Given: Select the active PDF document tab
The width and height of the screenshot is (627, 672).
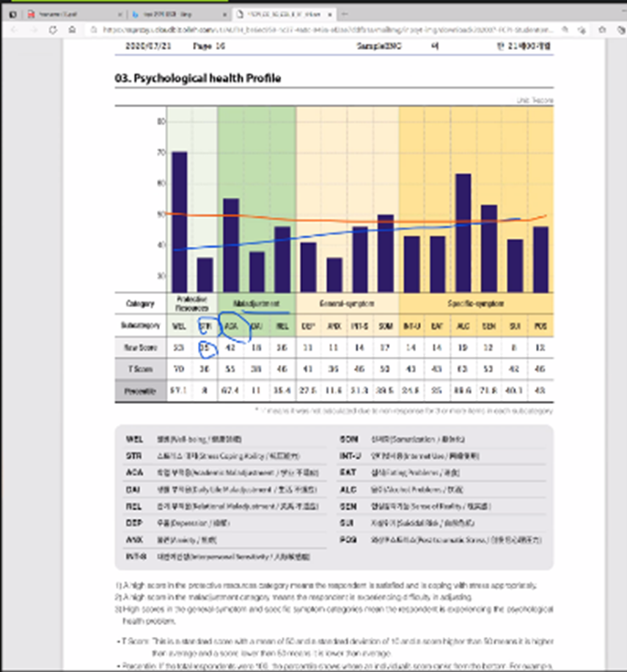Looking at the screenshot, I should [x=284, y=15].
